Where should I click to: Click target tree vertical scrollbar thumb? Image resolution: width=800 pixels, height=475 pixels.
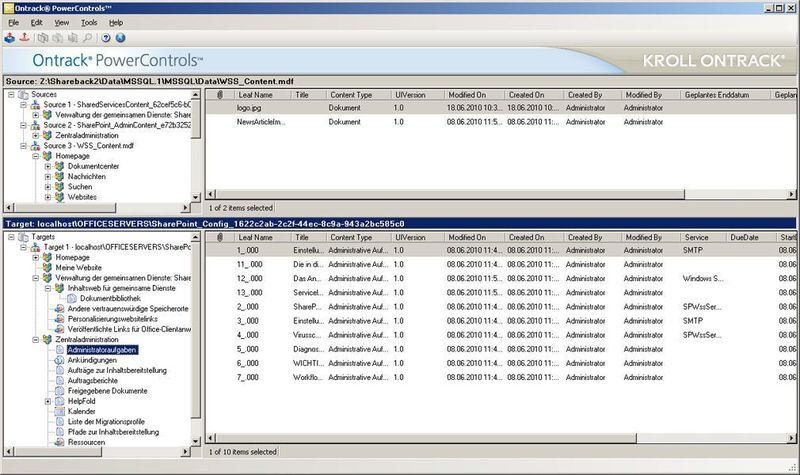[195, 330]
